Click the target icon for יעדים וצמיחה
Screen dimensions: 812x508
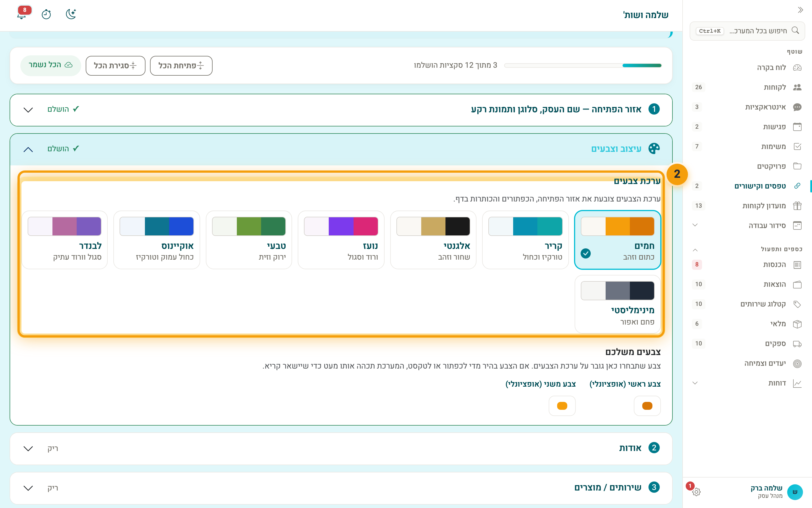[x=797, y=364]
